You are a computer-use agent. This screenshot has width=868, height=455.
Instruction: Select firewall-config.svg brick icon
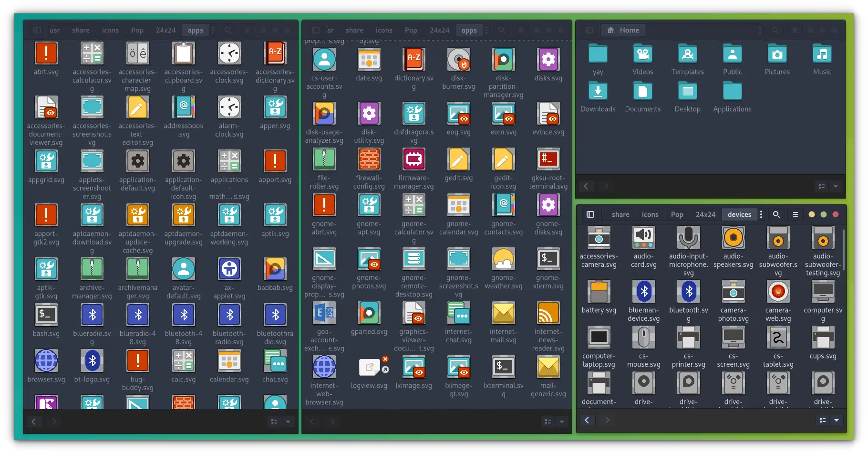click(369, 159)
